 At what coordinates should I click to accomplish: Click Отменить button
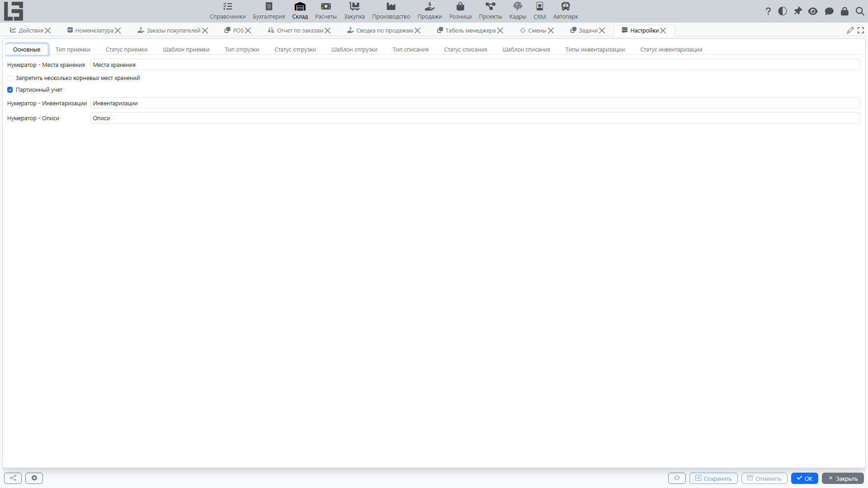(x=764, y=478)
